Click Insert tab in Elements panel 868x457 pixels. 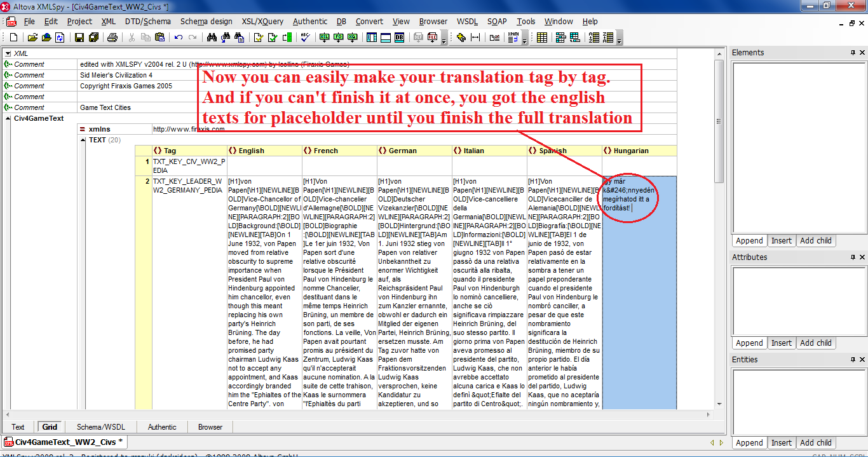pos(782,241)
